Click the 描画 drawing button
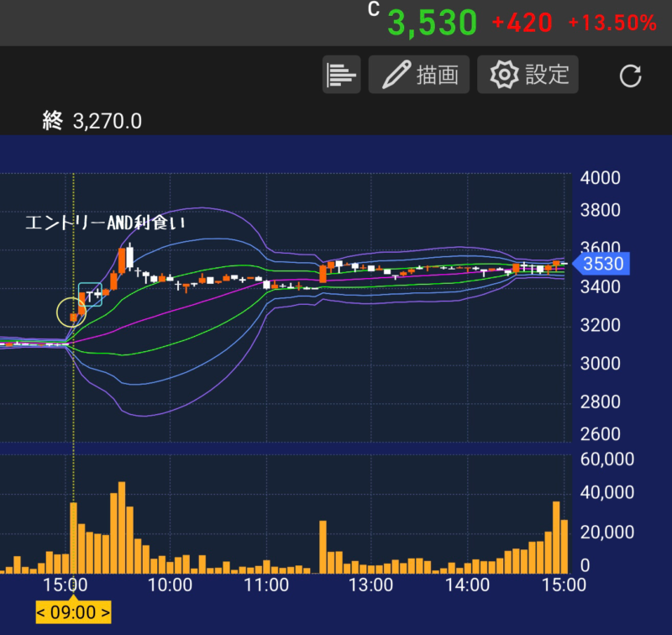 tap(418, 75)
